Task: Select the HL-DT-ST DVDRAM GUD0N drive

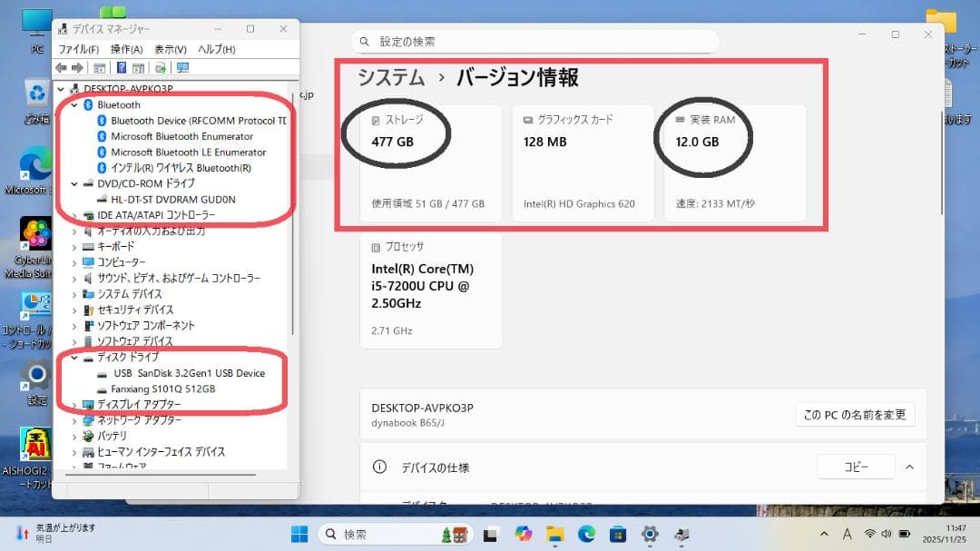Action: point(165,199)
